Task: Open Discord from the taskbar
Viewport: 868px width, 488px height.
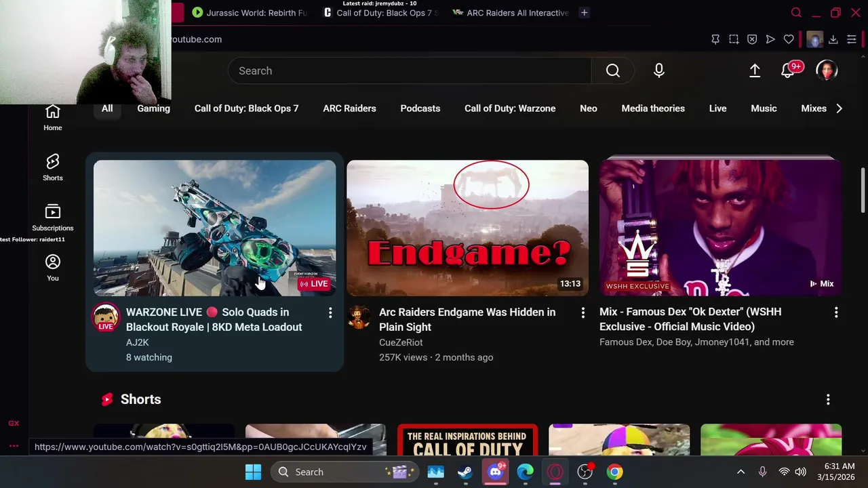Action: click(x=495, y=472)
